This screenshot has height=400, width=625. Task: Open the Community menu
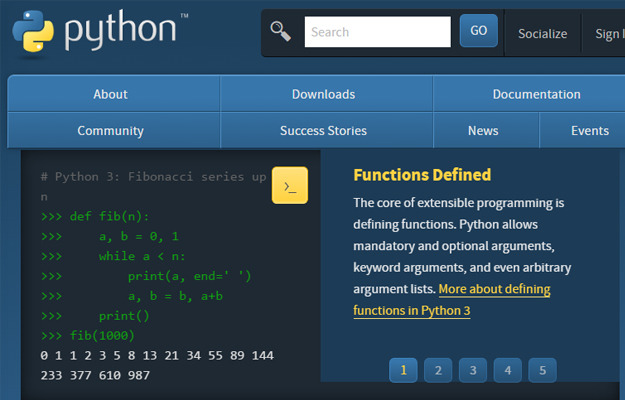[114, 131]
